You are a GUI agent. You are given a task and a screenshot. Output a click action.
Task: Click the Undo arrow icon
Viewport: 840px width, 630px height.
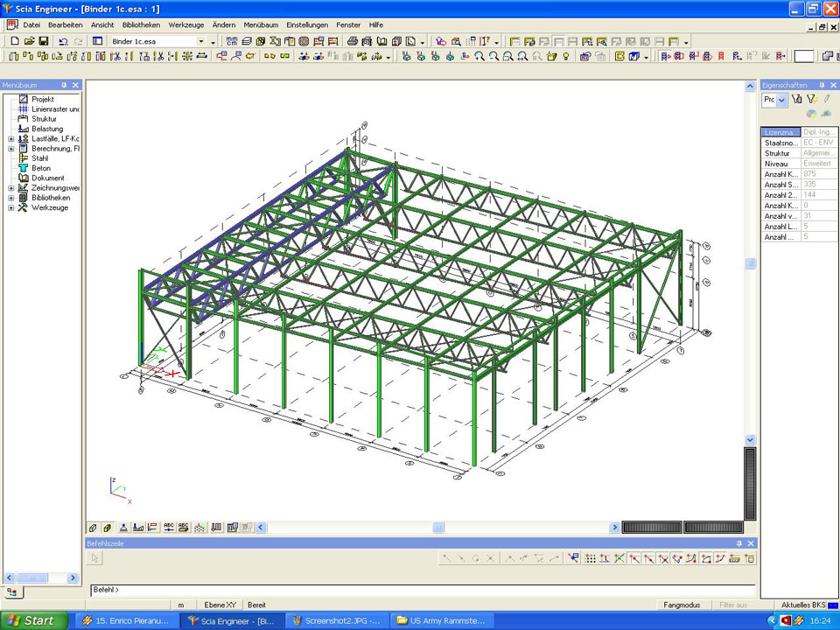tap(63, 41)
